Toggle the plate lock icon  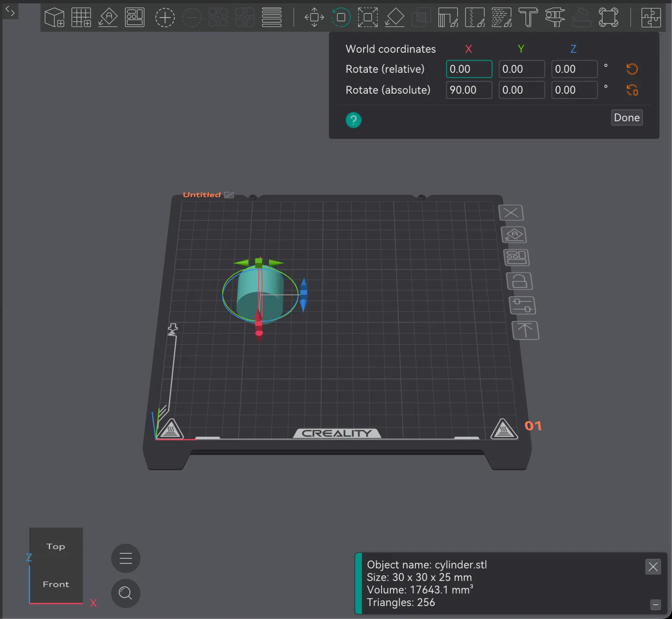pyautogui.click(x=519, y=281)
